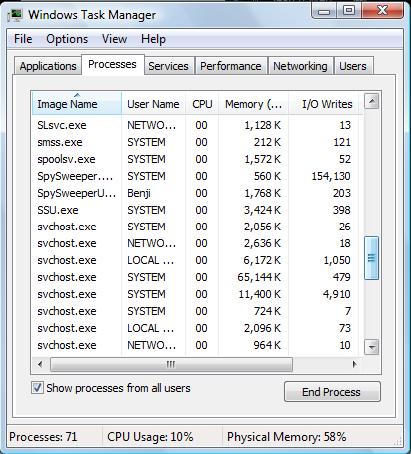Click the 560 K memory value

click(267, 176)
